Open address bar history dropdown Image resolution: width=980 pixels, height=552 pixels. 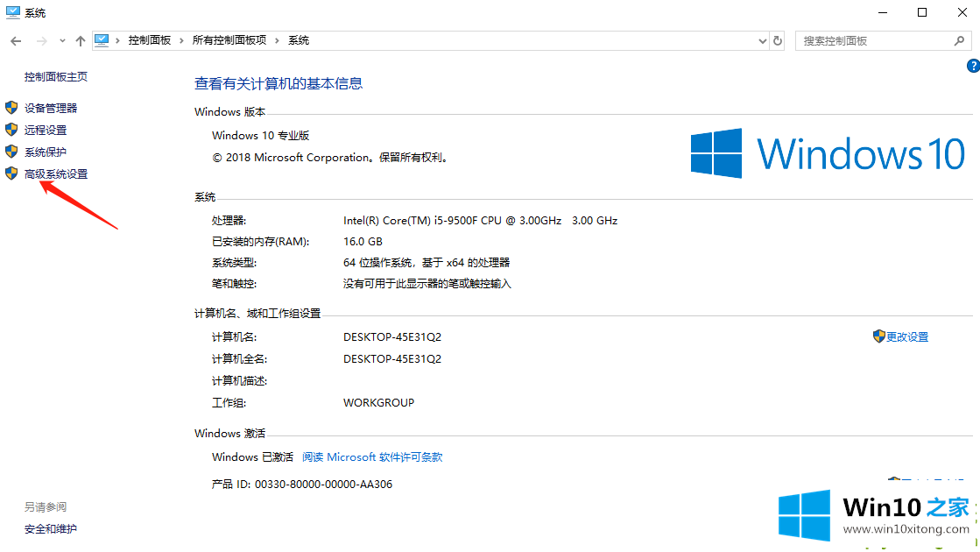tap(762, 41)
